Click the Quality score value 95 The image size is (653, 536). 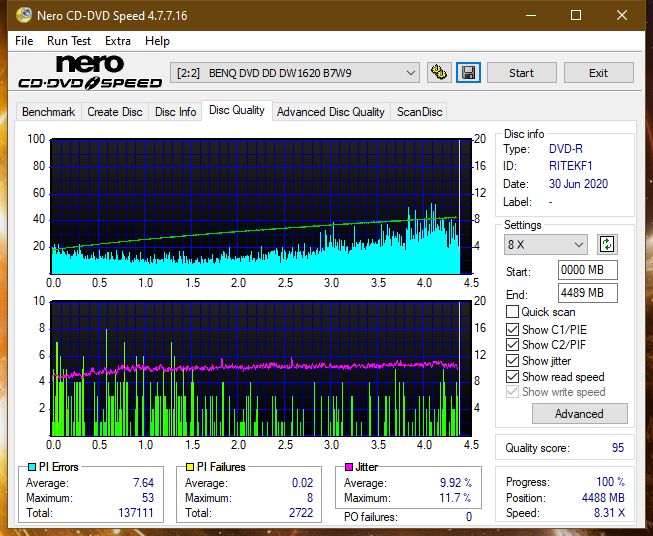pyautogui.click(x=618, y=448)
